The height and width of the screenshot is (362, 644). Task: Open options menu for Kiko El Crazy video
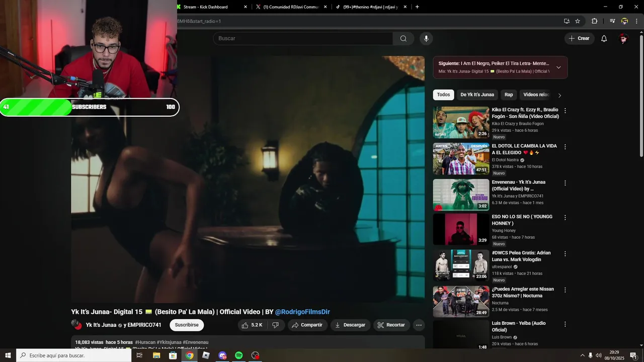(x=565, y=111)
